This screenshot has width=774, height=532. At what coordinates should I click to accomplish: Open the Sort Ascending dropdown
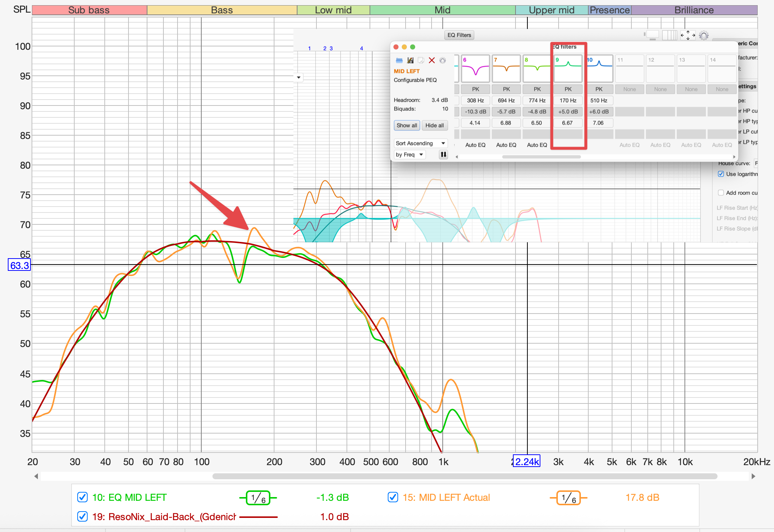tap(420, 143)
